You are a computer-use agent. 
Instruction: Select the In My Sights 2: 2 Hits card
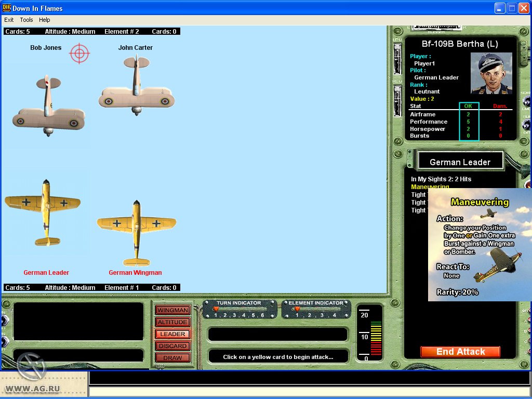click(x=441, y=179)
